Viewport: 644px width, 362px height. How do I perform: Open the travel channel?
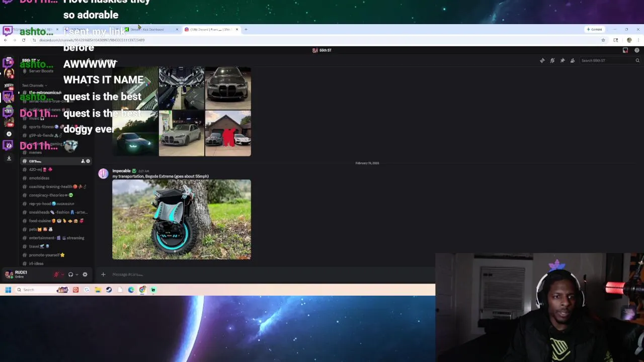[x=55, y=246]
